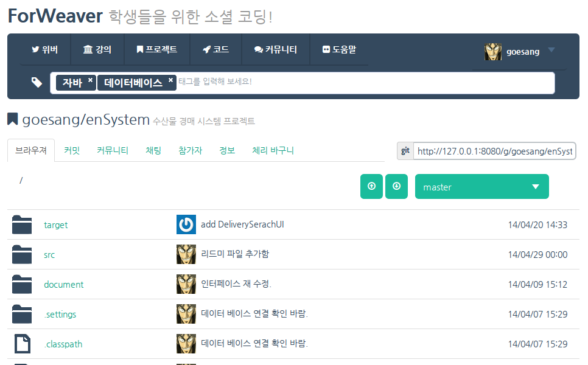Screen dimensions: 588x365
Task: Open the .classpath file link
Action: pos(63,344)
